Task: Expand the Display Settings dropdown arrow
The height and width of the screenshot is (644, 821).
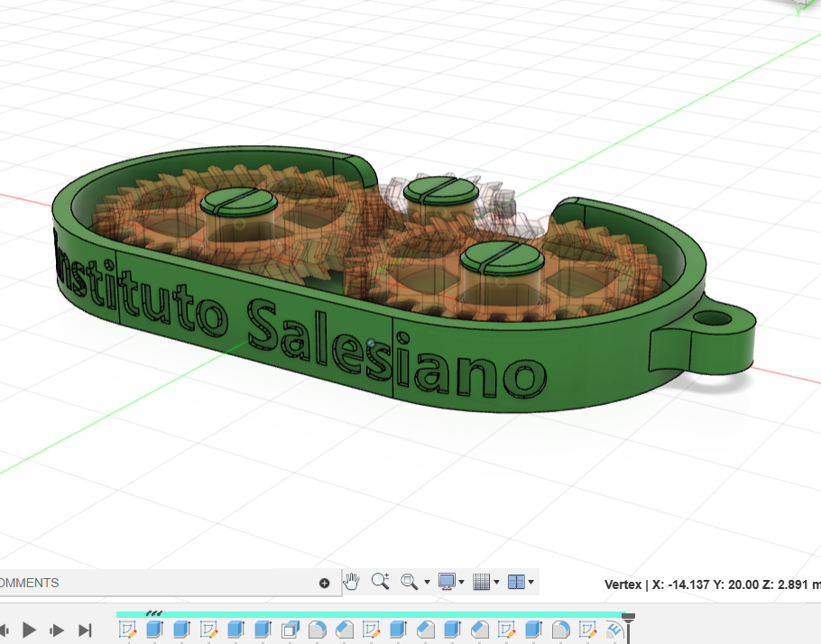Action: 462,584
